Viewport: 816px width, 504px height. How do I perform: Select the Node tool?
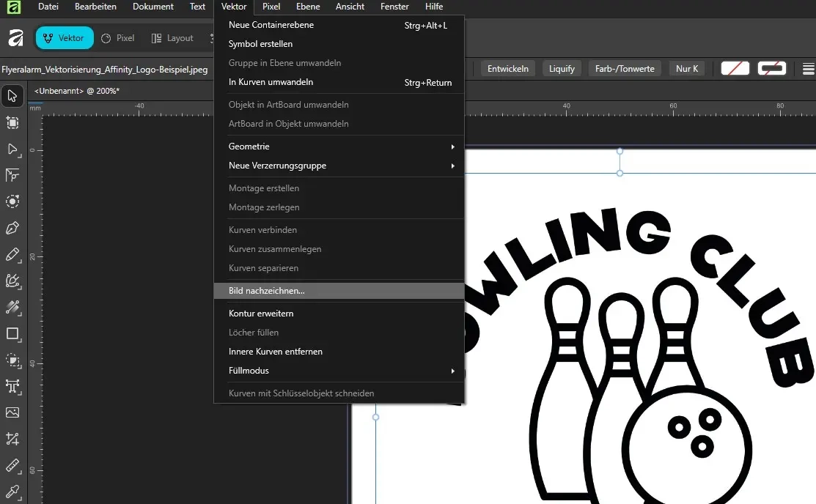[12, 149]
